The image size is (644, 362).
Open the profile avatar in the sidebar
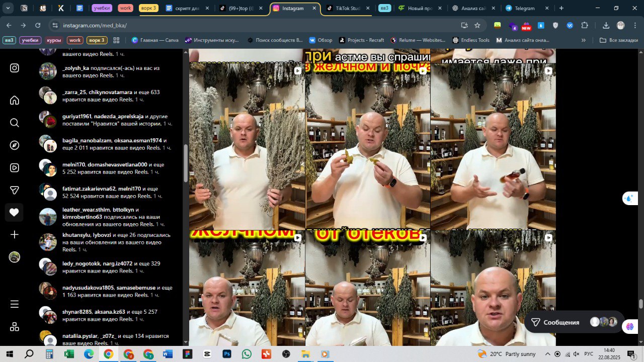[15, 257]
